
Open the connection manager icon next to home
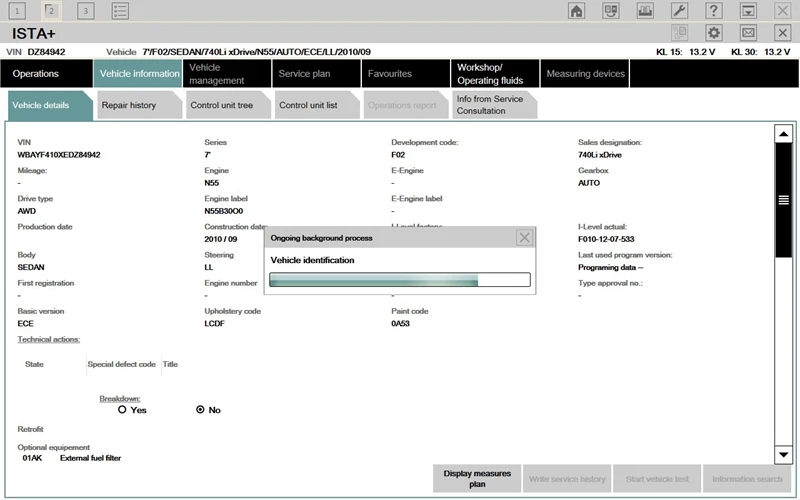[x=611, y=11]
